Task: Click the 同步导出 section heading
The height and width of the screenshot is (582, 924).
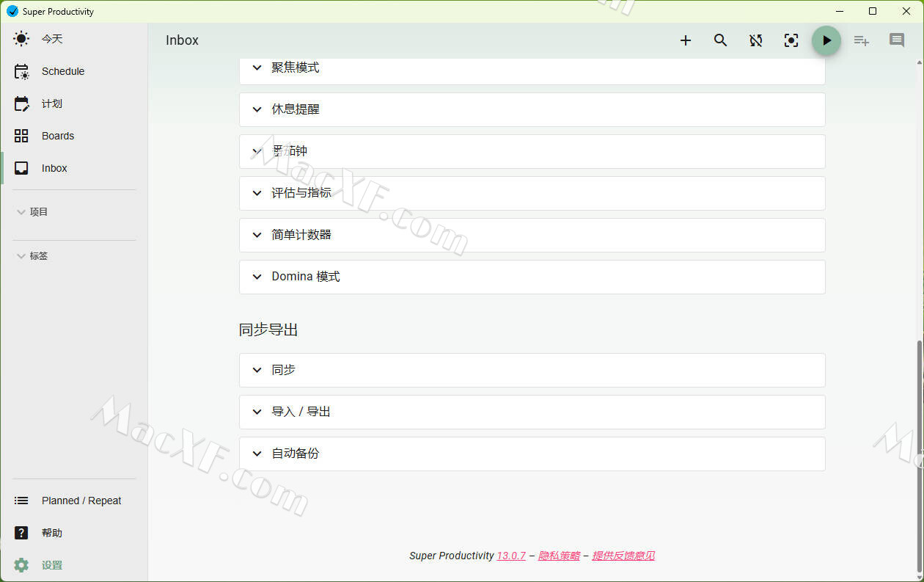Action: 268,330
